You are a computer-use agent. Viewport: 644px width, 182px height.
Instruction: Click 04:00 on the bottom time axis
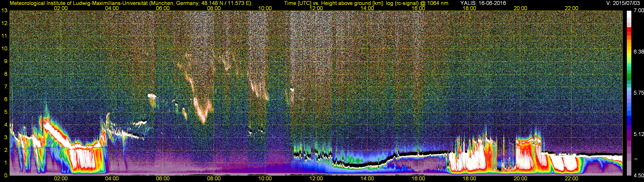(x=112, y=179)
